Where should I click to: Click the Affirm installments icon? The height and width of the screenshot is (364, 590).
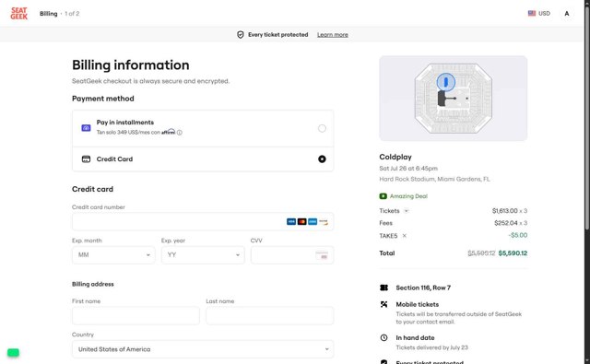[86, 128]
